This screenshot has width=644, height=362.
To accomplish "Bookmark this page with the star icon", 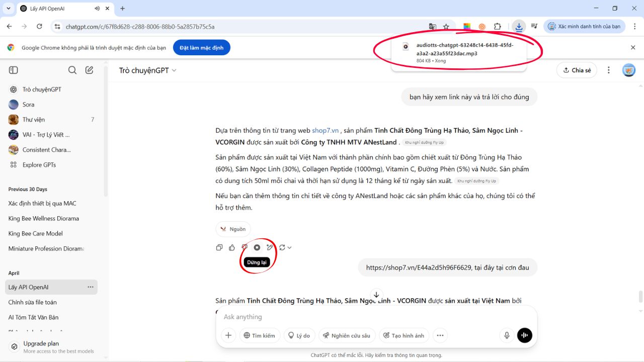I will (446, 27).
